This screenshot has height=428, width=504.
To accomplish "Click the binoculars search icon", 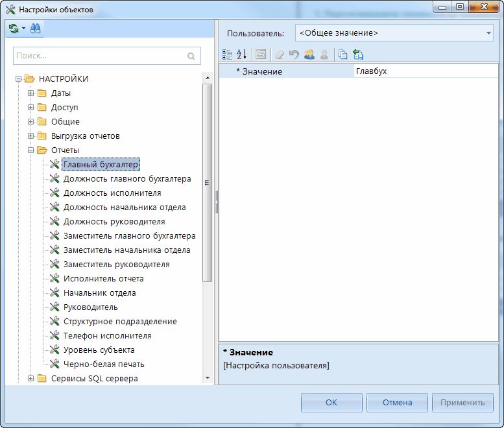I will 35,29.
